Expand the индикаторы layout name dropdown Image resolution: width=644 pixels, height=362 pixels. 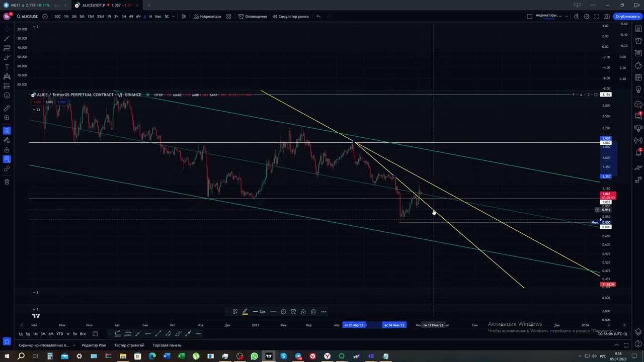pos(567,17)
